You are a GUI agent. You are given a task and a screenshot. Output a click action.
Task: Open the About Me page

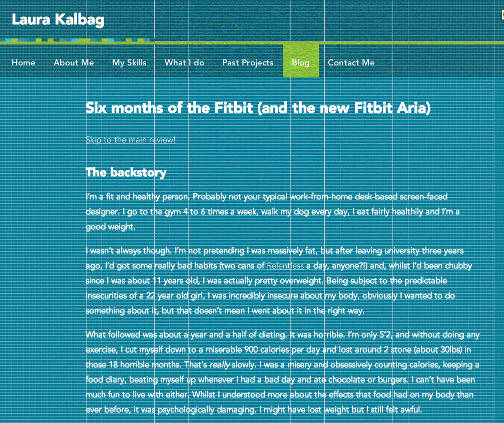[x=74, y=62]
